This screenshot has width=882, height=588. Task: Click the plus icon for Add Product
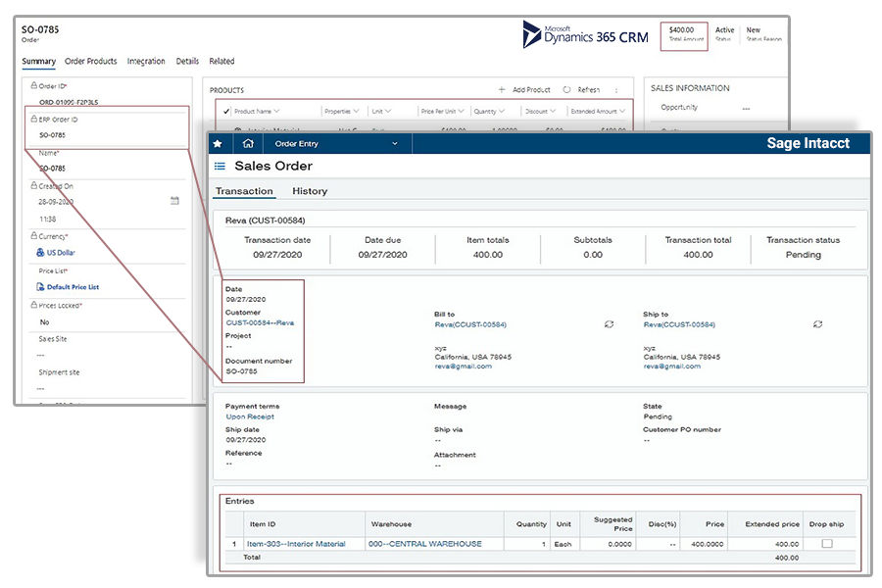(502, 89)
